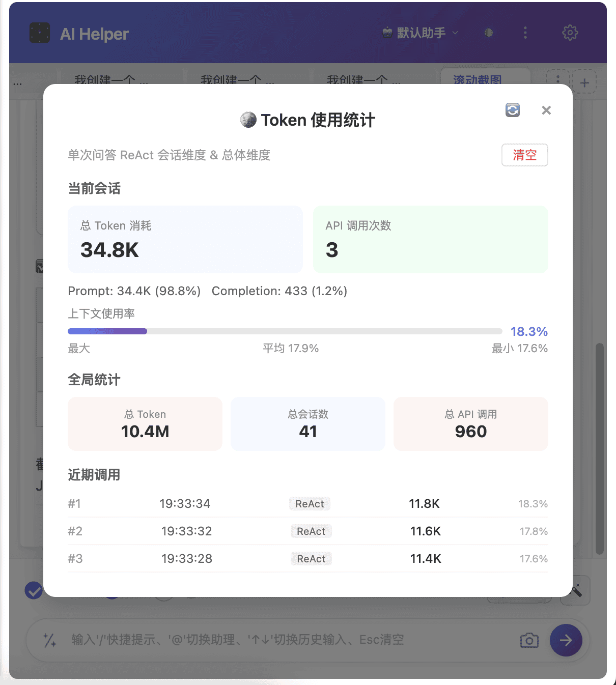Viewport: 616px width, 685px height.
Task: Click the 11.6K token value
Action: coord(426,531)
